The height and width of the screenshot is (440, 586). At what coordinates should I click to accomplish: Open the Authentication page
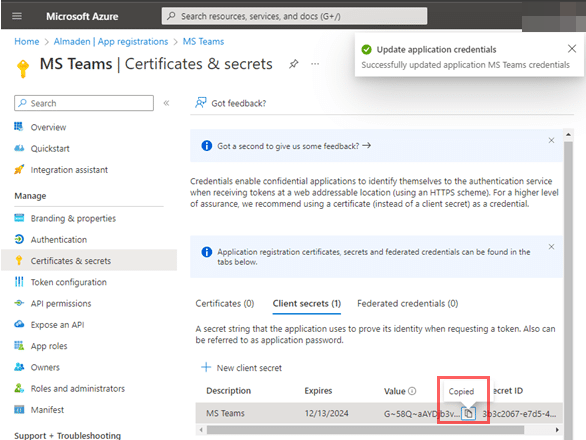tap(59, 240)
